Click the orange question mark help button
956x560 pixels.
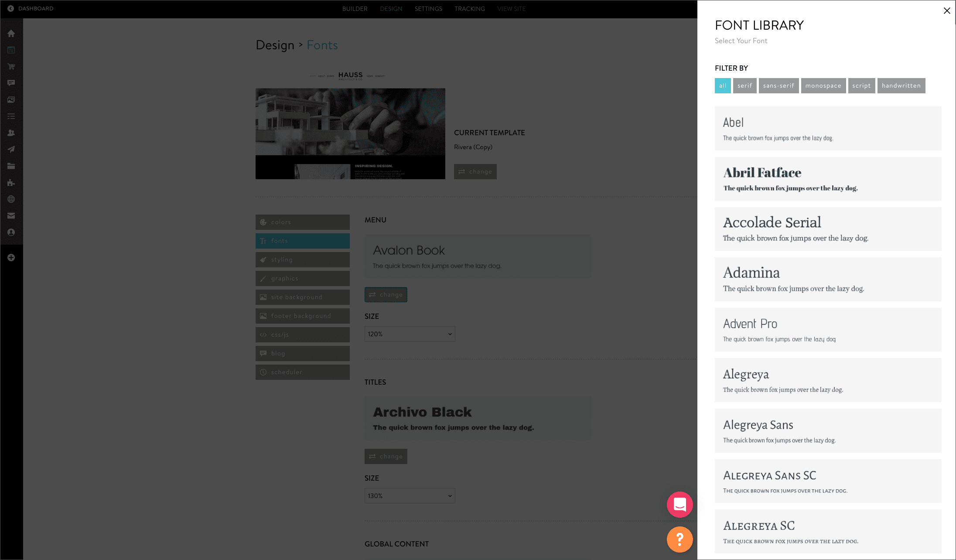pyautogui.click(x=680, y=540)
